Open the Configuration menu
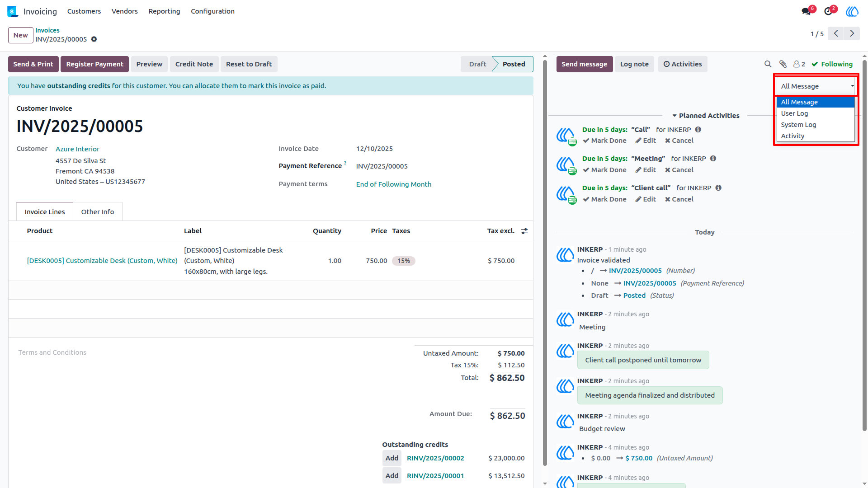 point(212,11)
